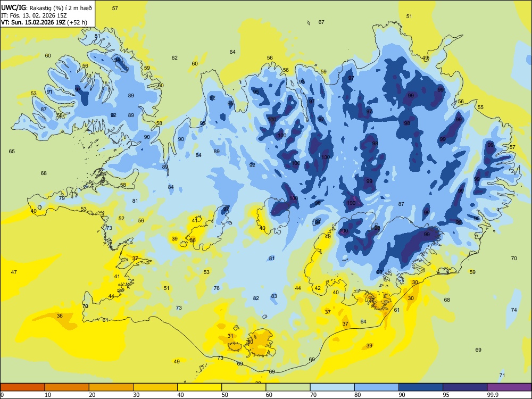
Task: Select the humidity value '67' in the north
Action: pyautogui.click(x=321, y=22)
